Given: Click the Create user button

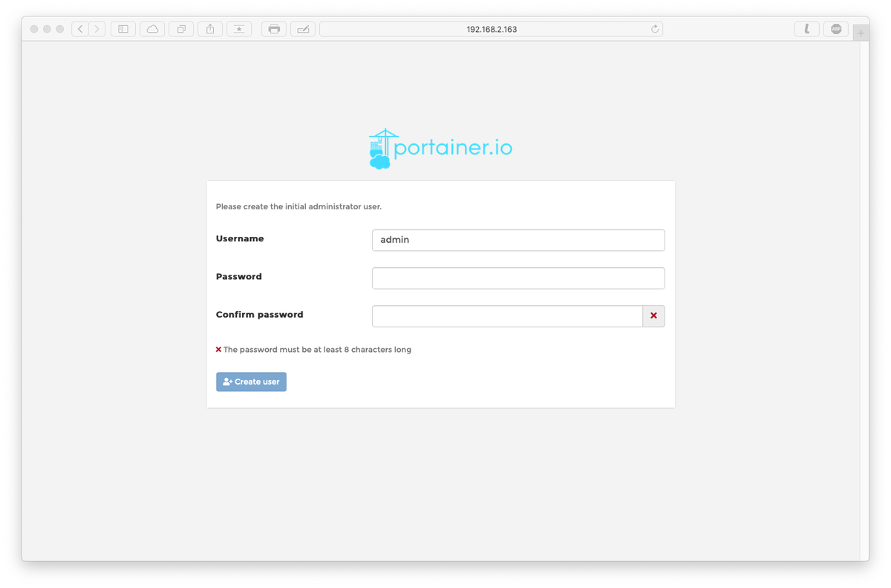Looking at the screenshot, I should click(x=251, y=382).
